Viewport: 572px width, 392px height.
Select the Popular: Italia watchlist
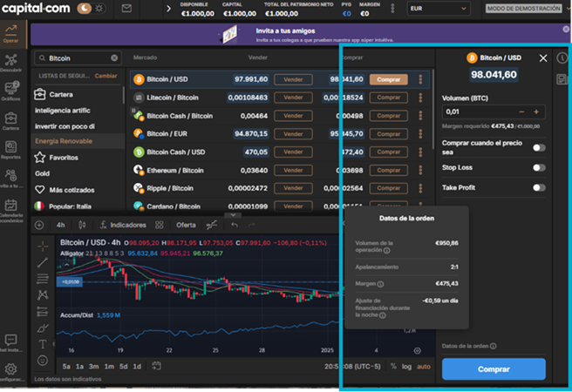[78, 206]
